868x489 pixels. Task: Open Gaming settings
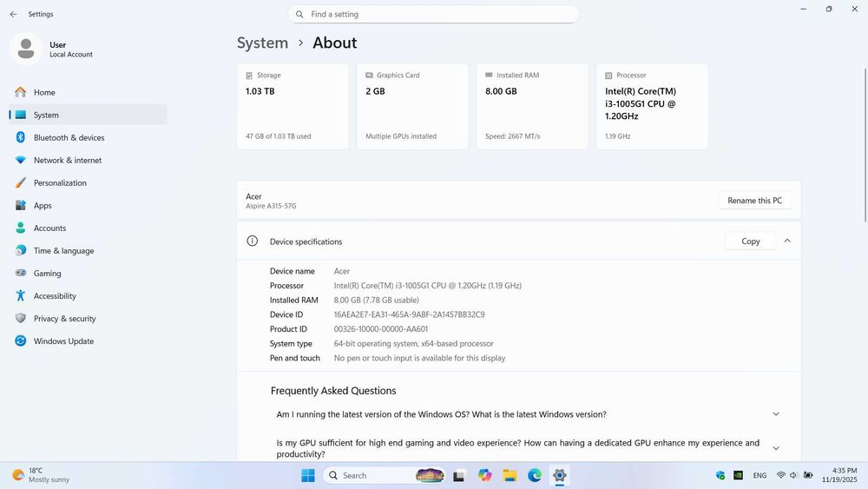[88, 274]
